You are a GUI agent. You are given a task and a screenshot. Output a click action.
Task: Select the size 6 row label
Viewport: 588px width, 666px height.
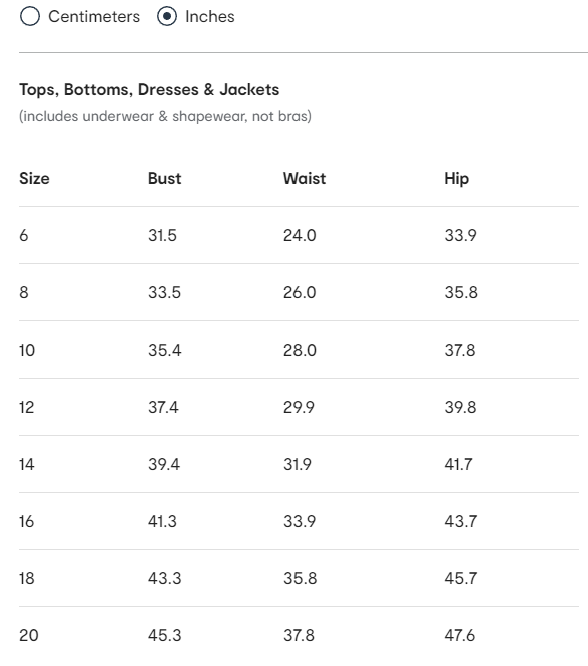24,235
